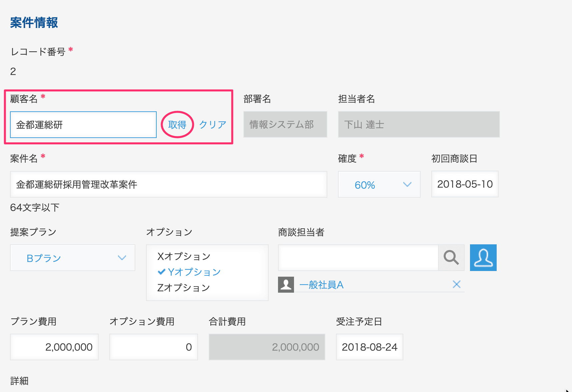Click the レコード番号 label
Screen dimensions: 572x392
tap(38, 52)
